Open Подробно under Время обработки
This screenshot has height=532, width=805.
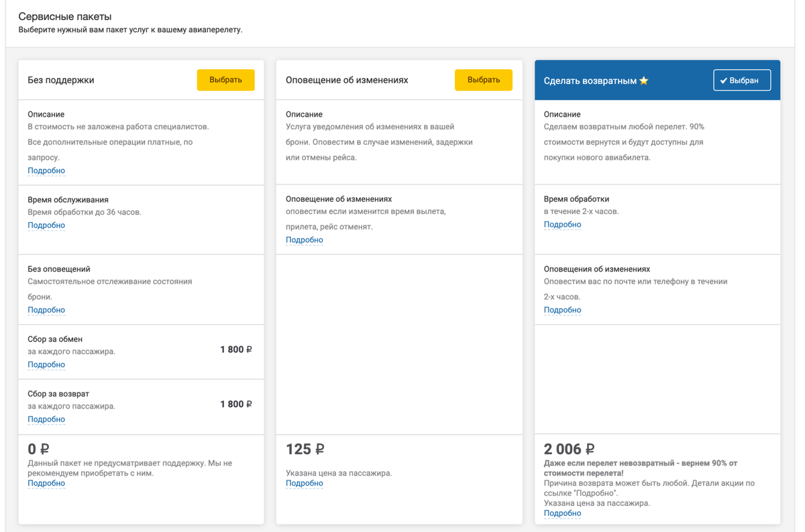click(x=562, y=225)
